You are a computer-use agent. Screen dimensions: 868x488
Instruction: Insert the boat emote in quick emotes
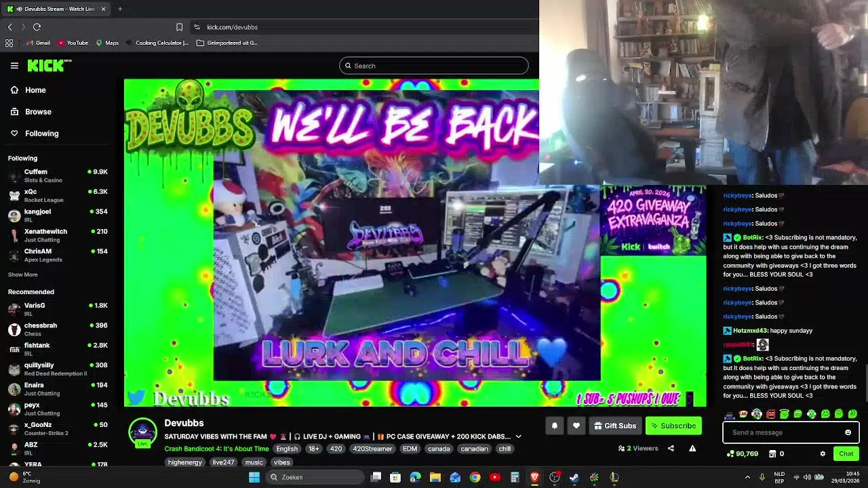729,414
